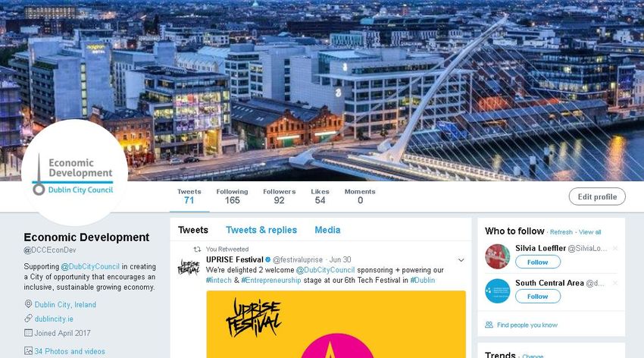Click the retweet icon above the tweet
644x358 pixels.
197,249
